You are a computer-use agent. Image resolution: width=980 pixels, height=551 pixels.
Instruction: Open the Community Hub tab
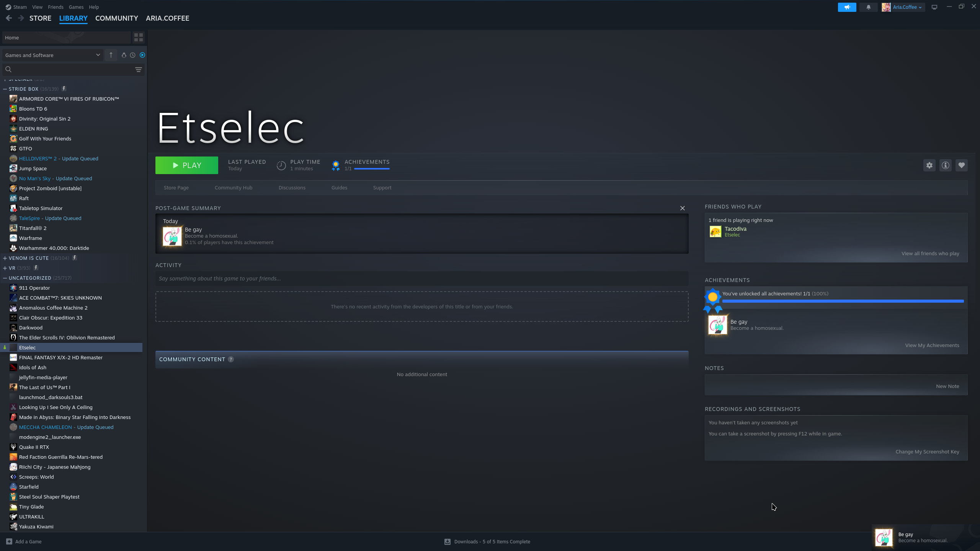pyautogui.click(x=234, y=187)
